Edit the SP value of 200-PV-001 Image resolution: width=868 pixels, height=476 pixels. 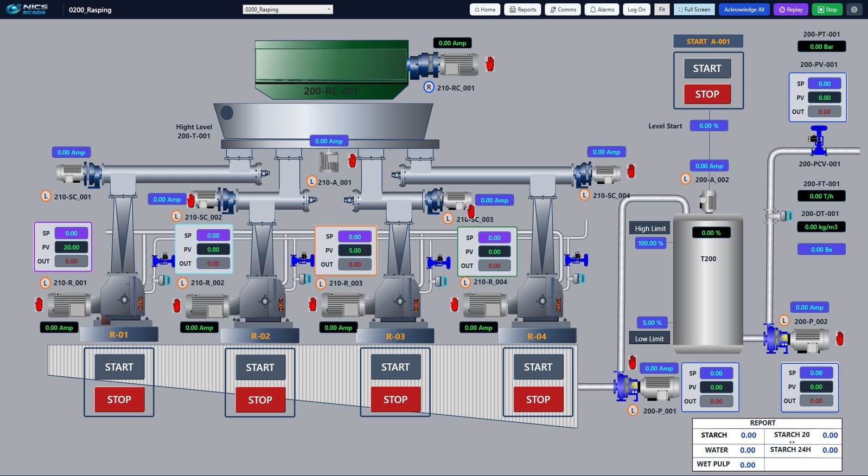825,83
